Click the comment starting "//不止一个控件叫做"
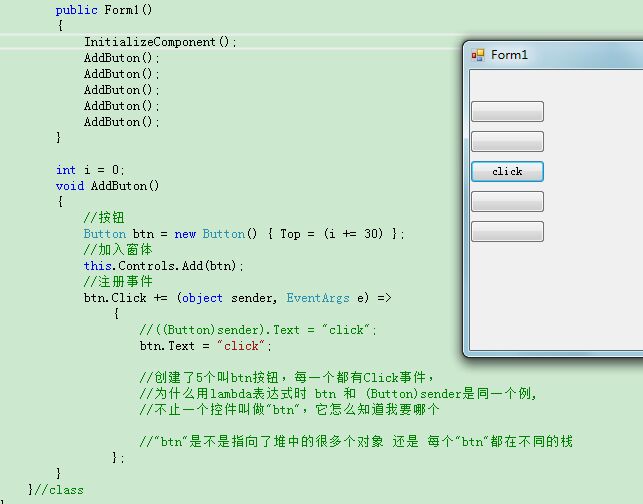The width and height of the screenshot is (643, 504). tap(289, 409)
